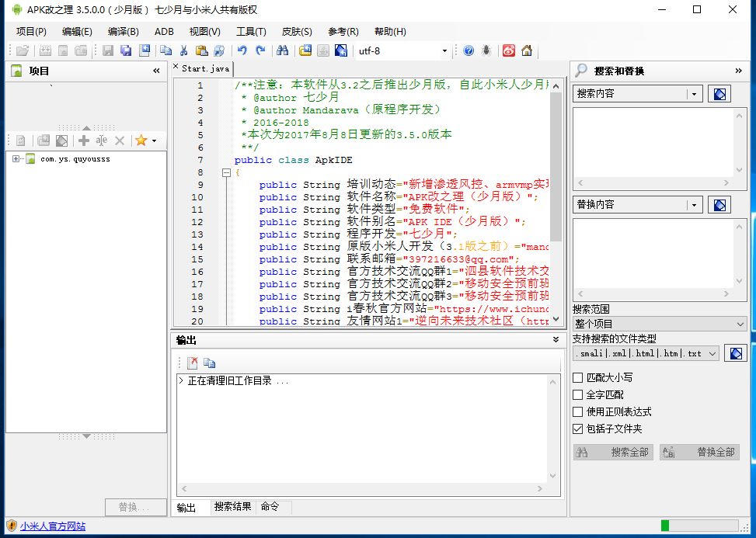Click the code editor vertical scrollbar thumb

[x=556, y=166]
